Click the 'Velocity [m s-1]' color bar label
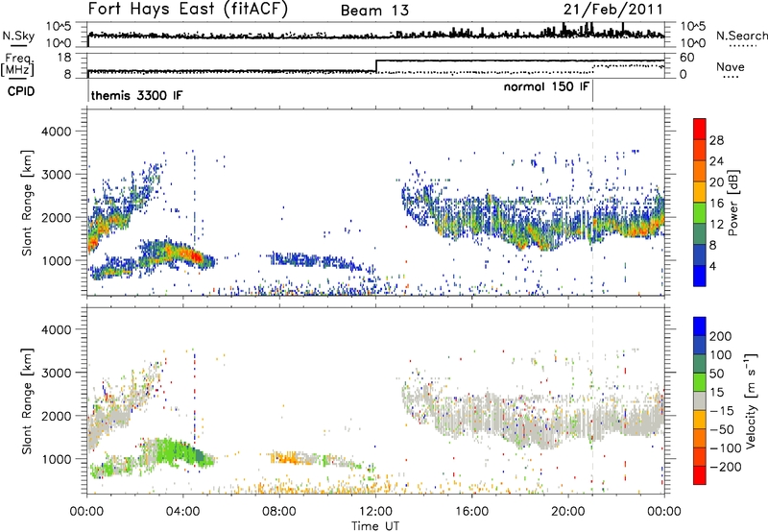Viewport: 768px width, 532px height. coord(750,400)
